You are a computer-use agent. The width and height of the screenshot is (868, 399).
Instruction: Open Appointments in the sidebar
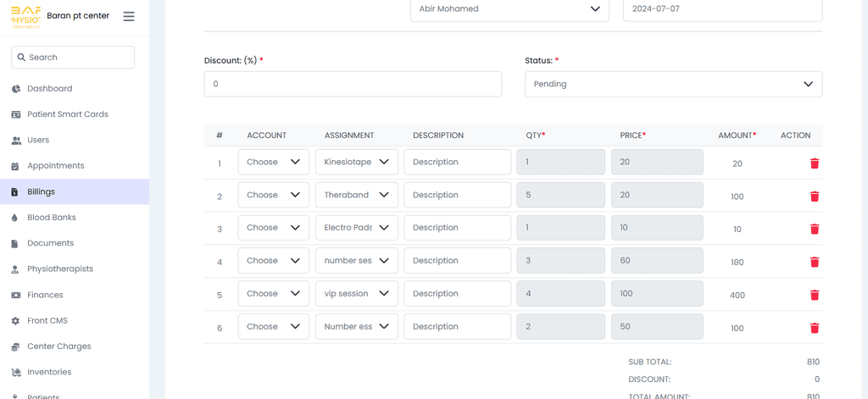click(55, 166)
